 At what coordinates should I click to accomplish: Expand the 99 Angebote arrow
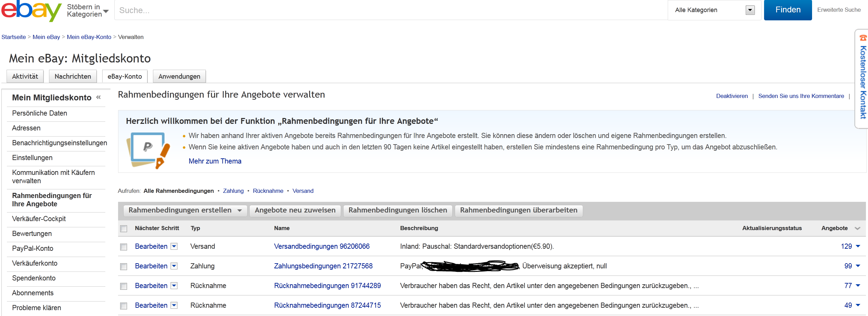coord(858,266)
